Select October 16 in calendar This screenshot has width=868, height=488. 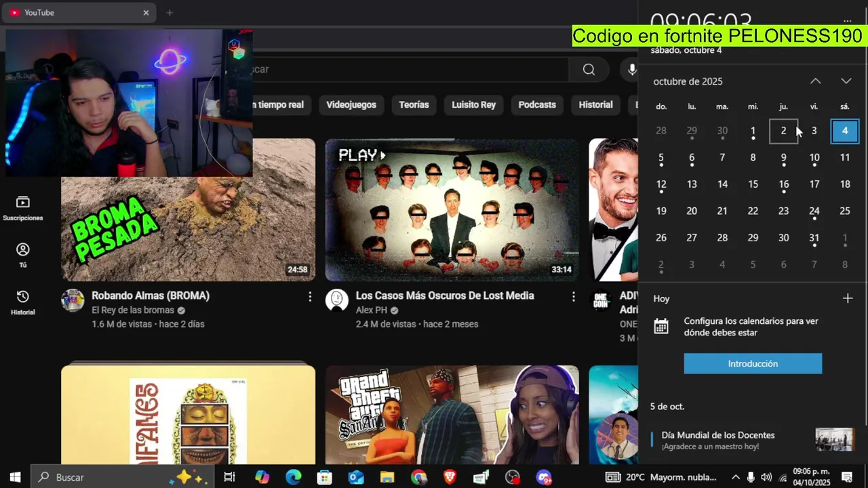tap(783, 184)
